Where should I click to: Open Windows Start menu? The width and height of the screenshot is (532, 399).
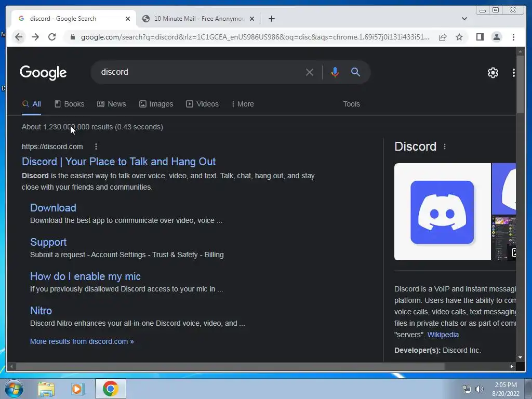(14, 389)
